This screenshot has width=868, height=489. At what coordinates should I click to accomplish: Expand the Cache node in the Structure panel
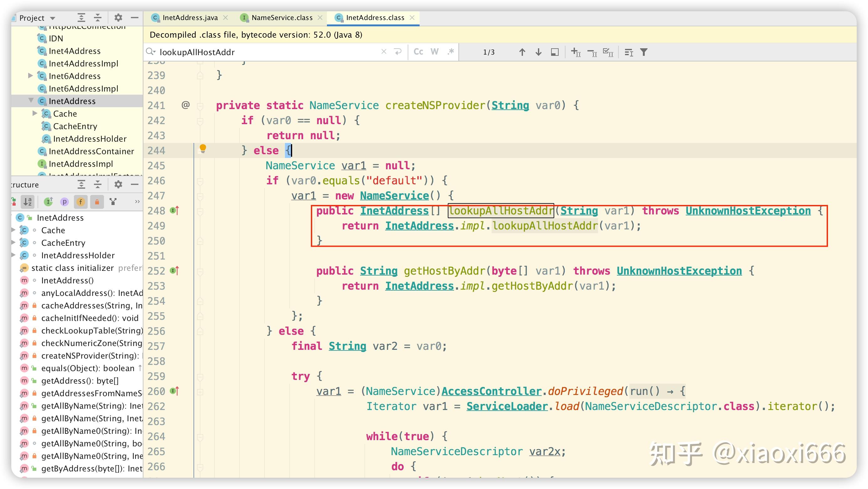[x=13, y=230]
